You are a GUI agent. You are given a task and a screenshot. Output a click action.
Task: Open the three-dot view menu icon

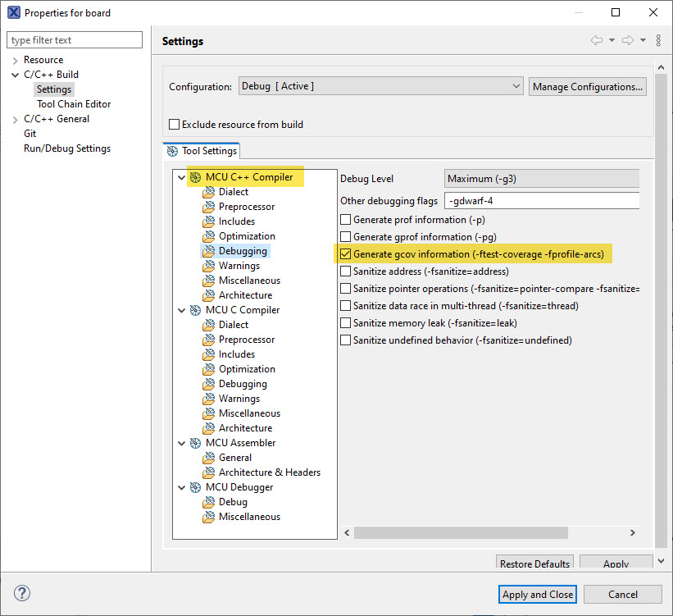pos(658,41)
